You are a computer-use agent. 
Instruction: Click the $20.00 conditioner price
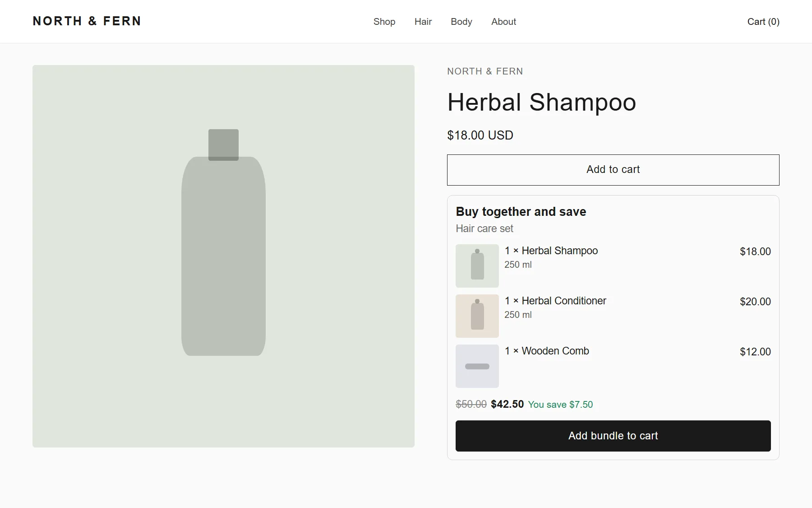coord(755,302)
